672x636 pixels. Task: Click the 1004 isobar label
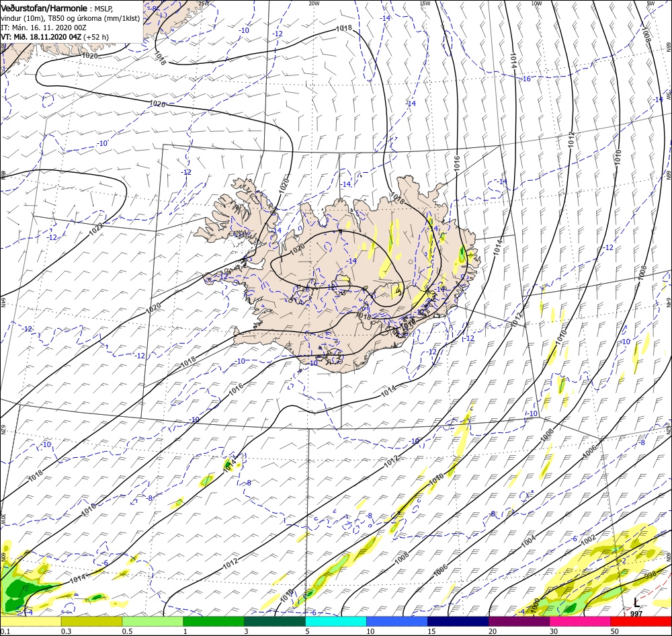click(528, 541)
